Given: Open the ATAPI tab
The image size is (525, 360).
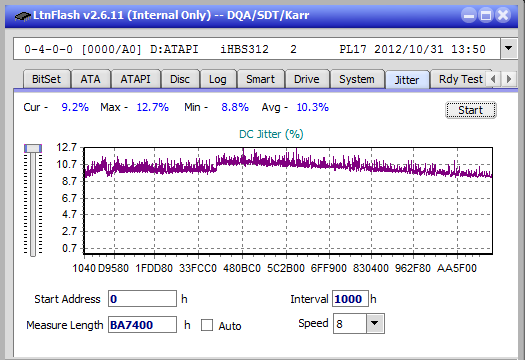Looking at the screenshot, I should point(135,79).
